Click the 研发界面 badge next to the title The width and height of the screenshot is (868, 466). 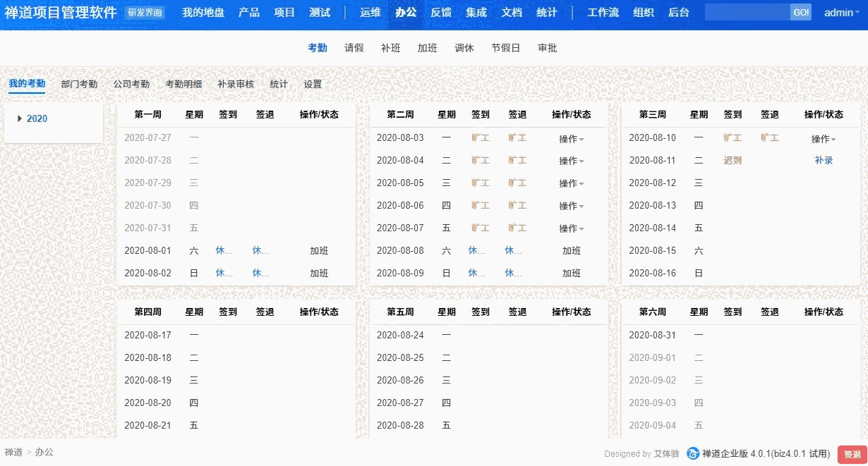click(145, 11)
